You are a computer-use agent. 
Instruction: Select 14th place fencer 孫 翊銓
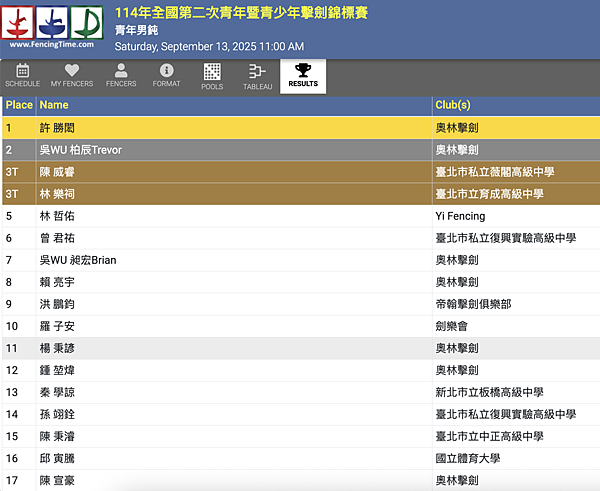click(x=57, y=414)
